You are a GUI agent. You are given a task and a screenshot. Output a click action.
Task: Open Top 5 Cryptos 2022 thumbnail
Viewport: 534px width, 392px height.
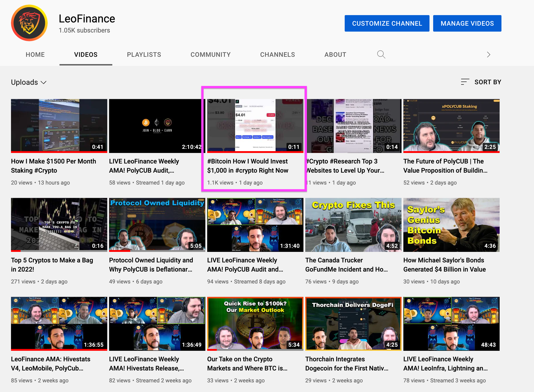[59, 225]
